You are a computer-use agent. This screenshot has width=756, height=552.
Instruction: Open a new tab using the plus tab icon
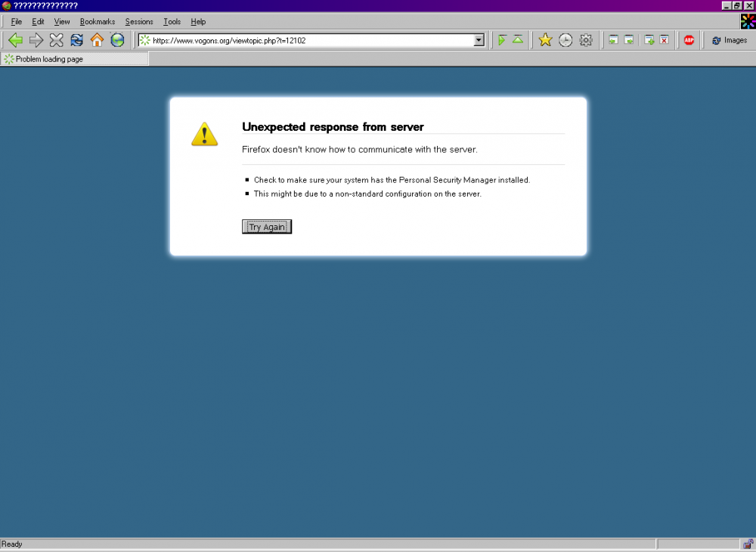coord(649,40)
